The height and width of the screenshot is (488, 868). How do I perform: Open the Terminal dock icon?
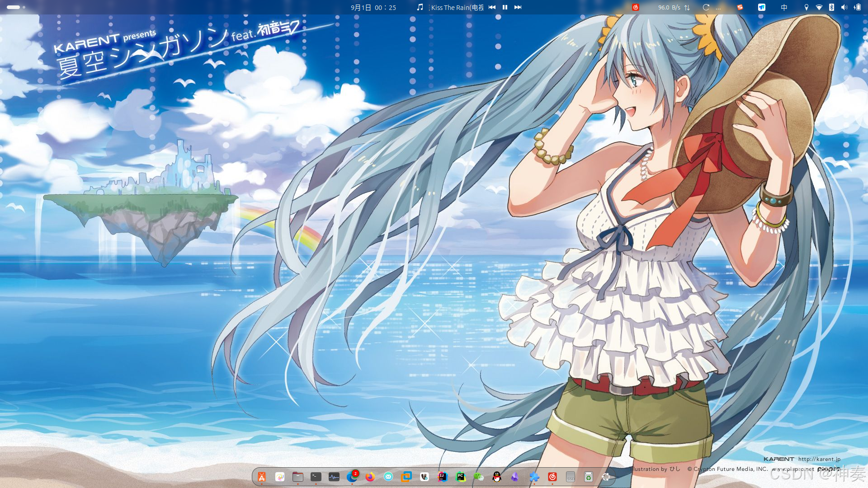coord(316,477)
